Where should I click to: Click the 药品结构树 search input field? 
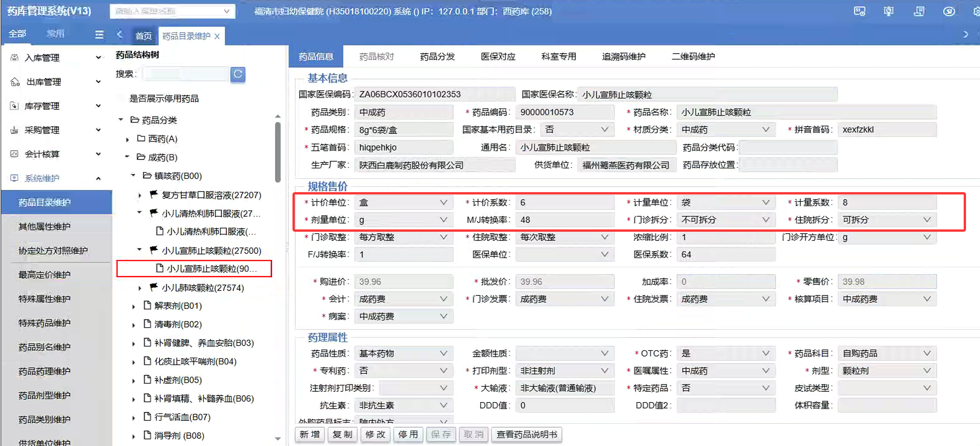185,74
